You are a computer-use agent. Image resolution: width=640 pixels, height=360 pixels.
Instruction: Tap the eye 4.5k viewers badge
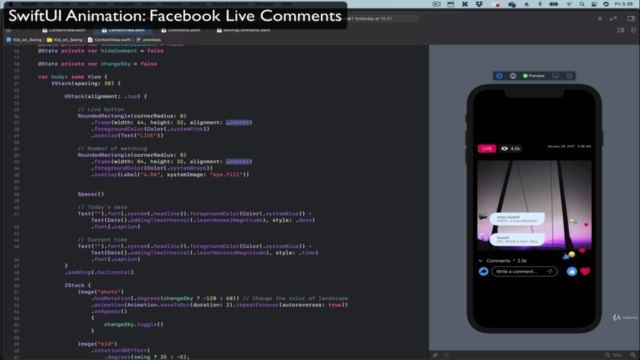[x=510, y=149]
